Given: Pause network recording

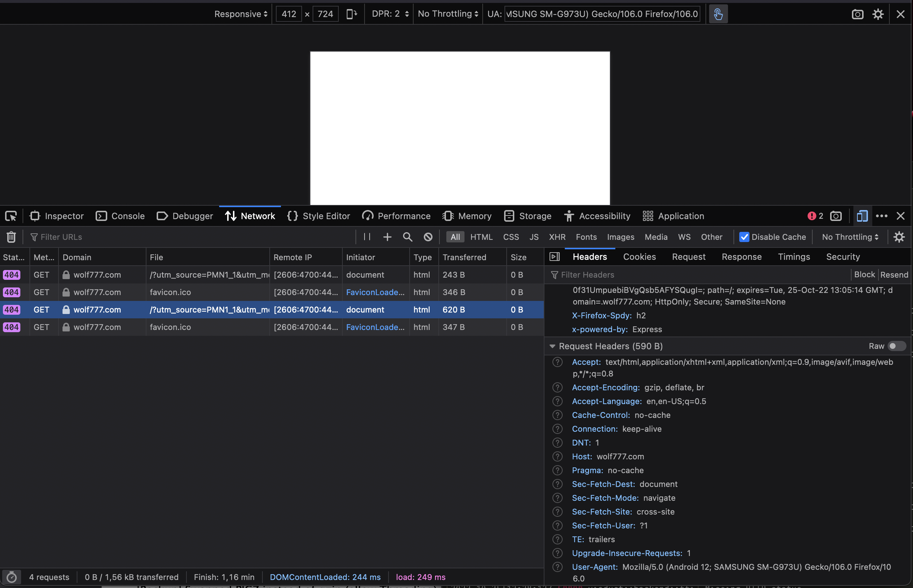Looking at the screenshot, I should click(367, 237).
